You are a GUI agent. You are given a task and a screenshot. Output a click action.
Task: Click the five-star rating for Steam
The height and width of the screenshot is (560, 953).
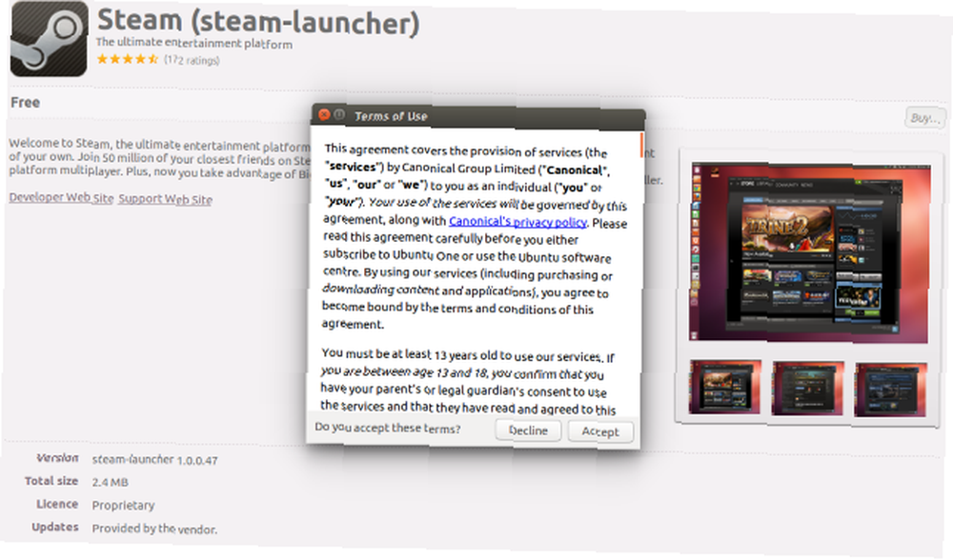(x=127, y=59)
